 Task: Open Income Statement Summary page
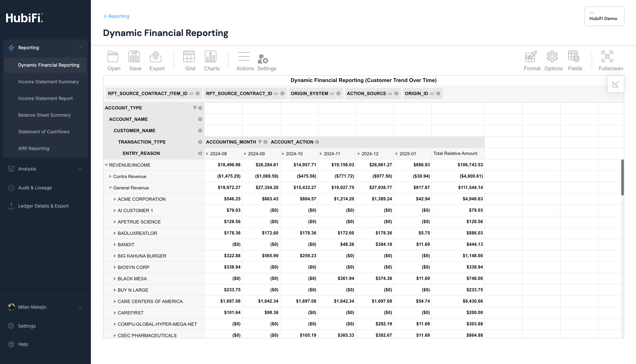(48, 82)
